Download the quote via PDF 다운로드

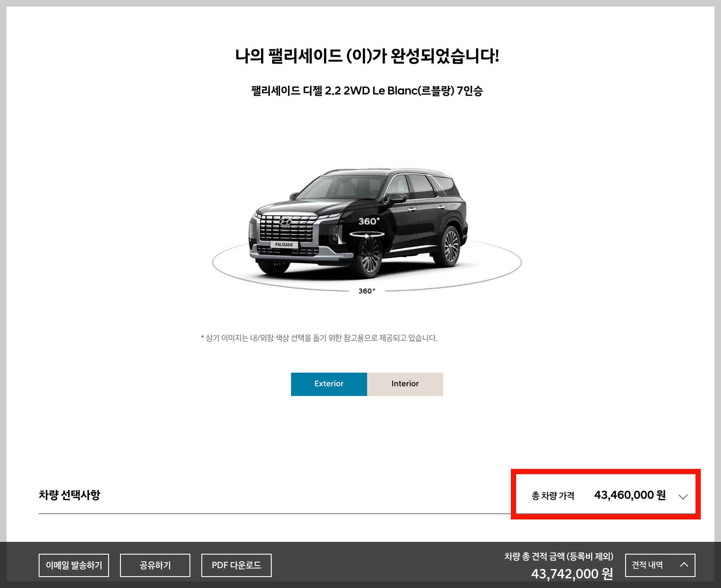(237, 565)
